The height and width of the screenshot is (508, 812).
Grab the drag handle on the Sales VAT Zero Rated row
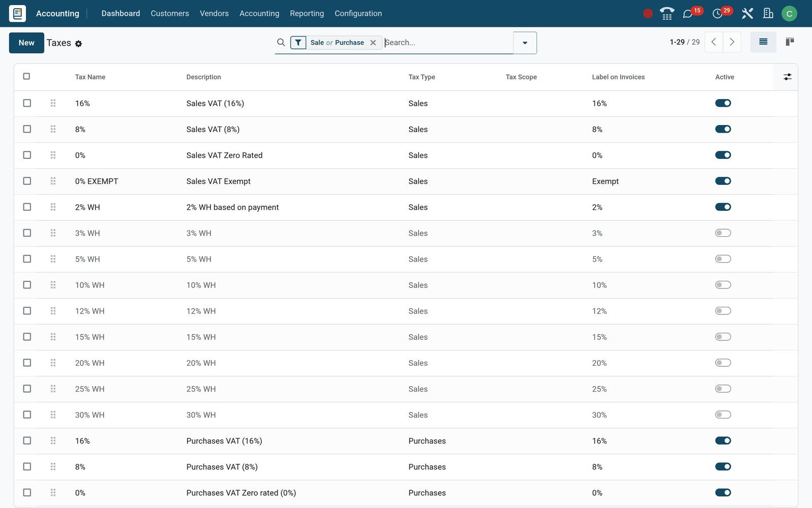pyautogui.click(x=53, y=155)
